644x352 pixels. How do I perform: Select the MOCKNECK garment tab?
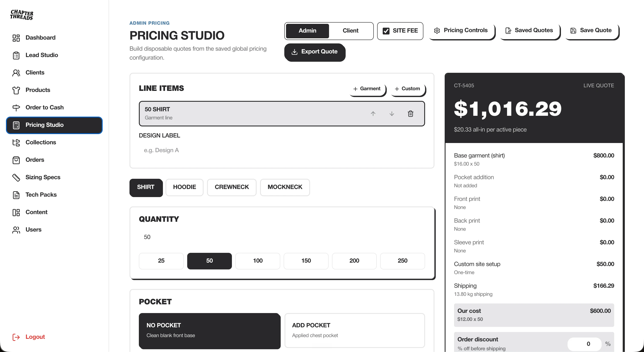click(x=285, y=187)
